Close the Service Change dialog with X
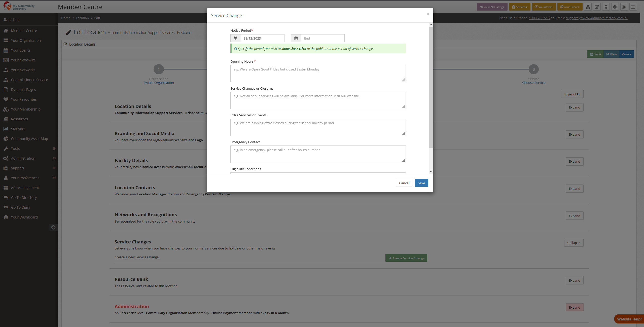 (428, 14)
